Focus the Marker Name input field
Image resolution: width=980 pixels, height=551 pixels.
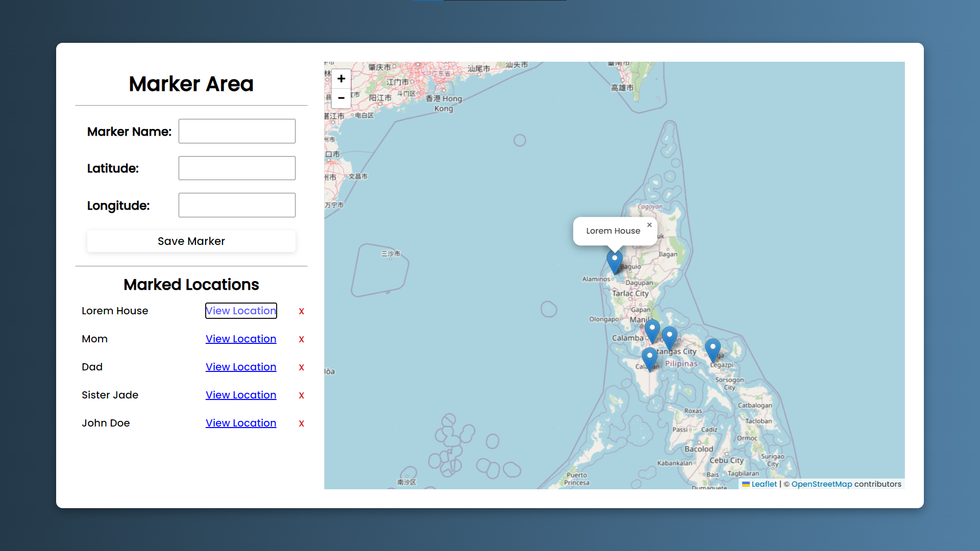coord(237,131)
